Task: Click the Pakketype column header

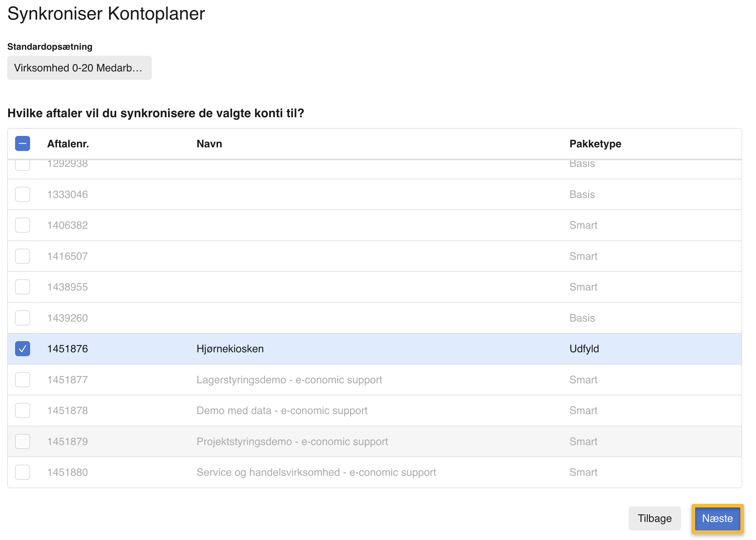Action: pyautogui.click(x=595, y=144)
